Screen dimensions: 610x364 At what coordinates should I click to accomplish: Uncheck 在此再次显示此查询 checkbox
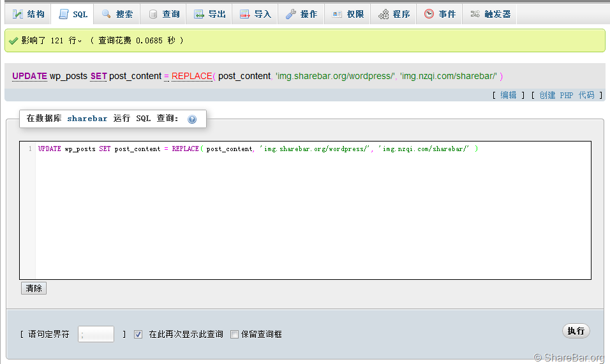138,334
